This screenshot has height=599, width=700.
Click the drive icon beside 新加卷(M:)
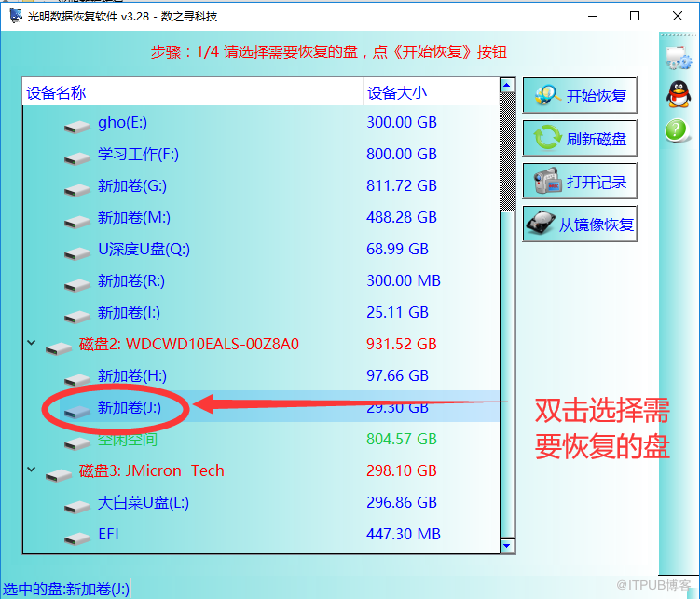click(77, 222)
